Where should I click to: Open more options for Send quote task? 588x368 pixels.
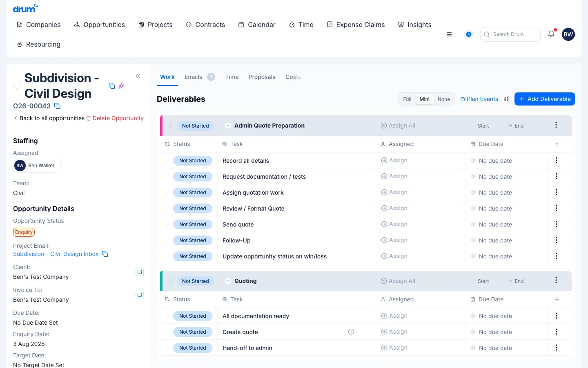point(557,224)
